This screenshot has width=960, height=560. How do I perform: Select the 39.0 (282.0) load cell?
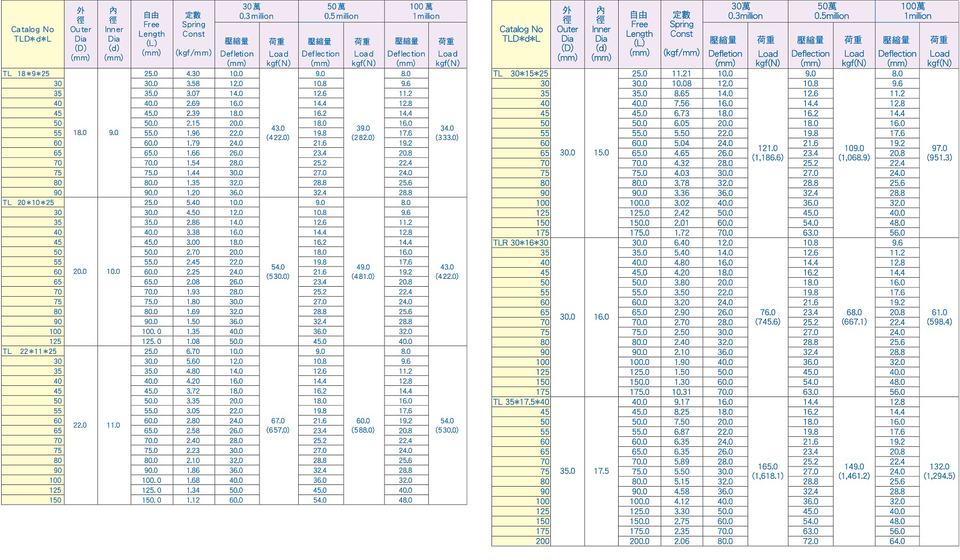(363, 133)
